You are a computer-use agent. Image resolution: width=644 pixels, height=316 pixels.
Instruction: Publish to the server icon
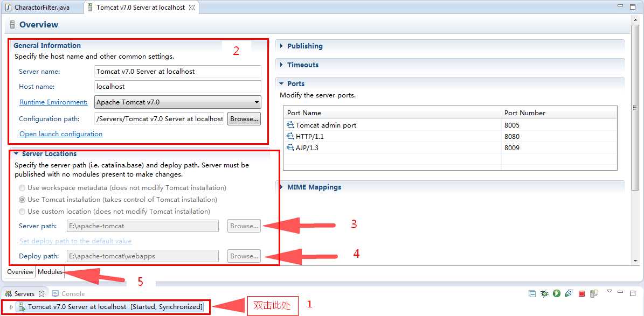tap(594, 293)
